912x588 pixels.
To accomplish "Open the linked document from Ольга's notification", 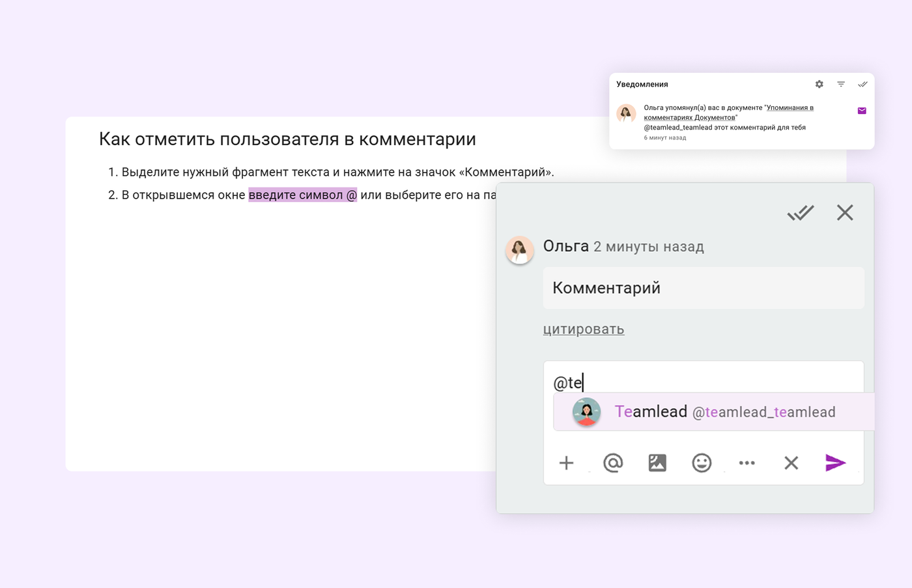I will (790, 108).
